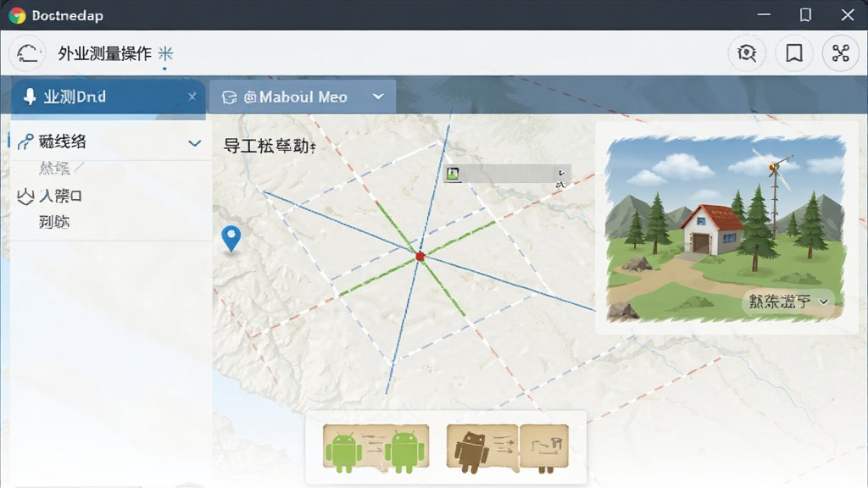Click the play arrow on the map's floating bar
Viewport: 868px width, 488px height.
[561, 173]
